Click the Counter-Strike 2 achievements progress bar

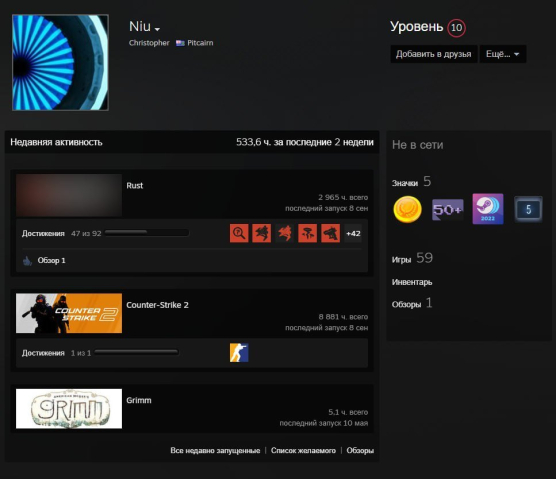click(137, 352)
